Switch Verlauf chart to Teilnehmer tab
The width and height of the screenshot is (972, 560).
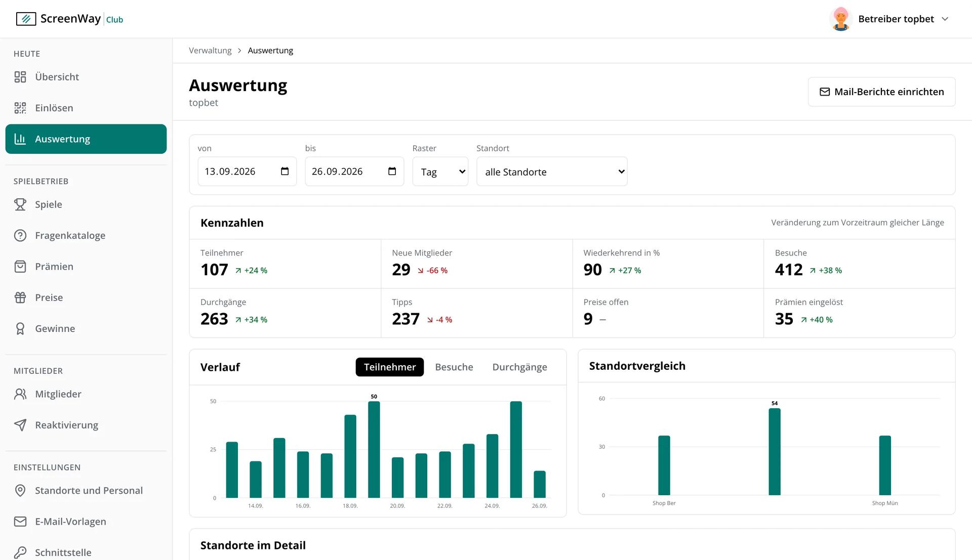(x=390, y=367)
